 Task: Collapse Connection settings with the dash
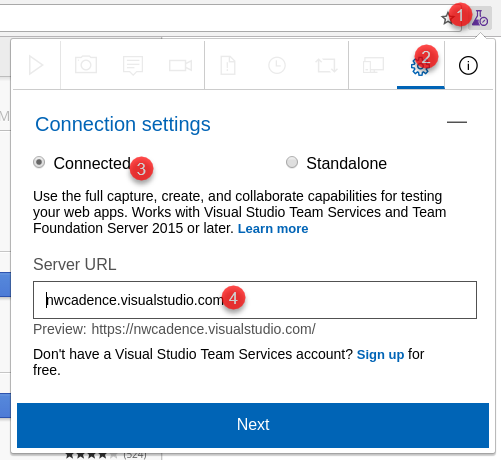coord(457,122)
